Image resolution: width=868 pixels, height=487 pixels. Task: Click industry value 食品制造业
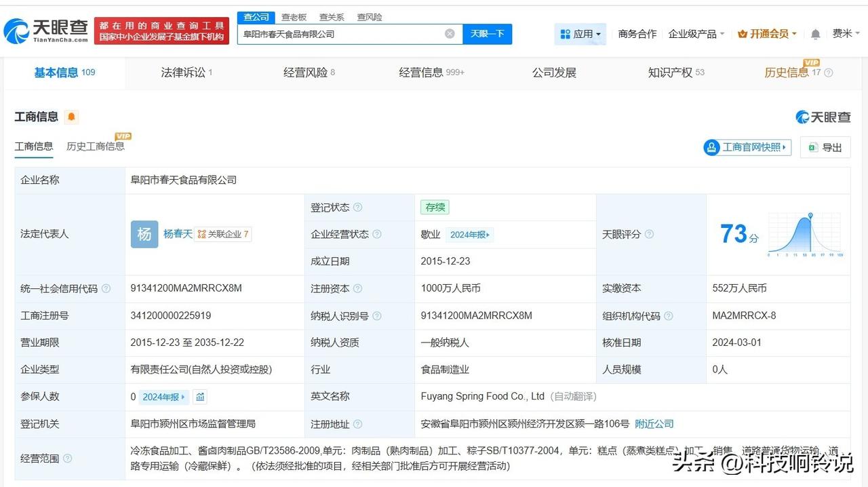pos(445,370)
